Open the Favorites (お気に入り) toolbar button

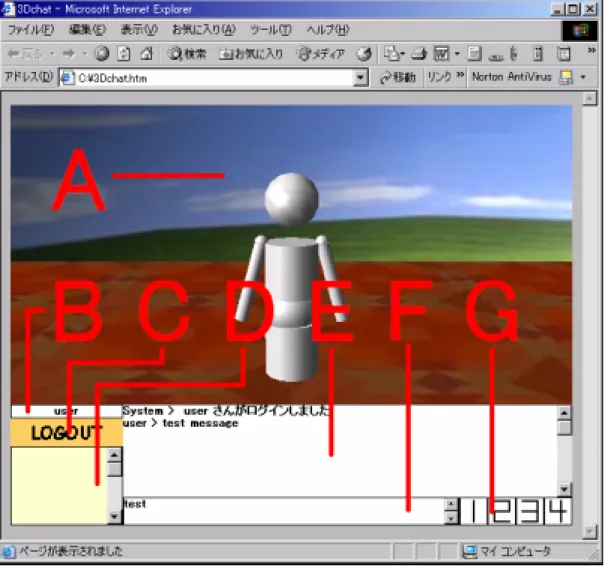(x=251, y=54)
